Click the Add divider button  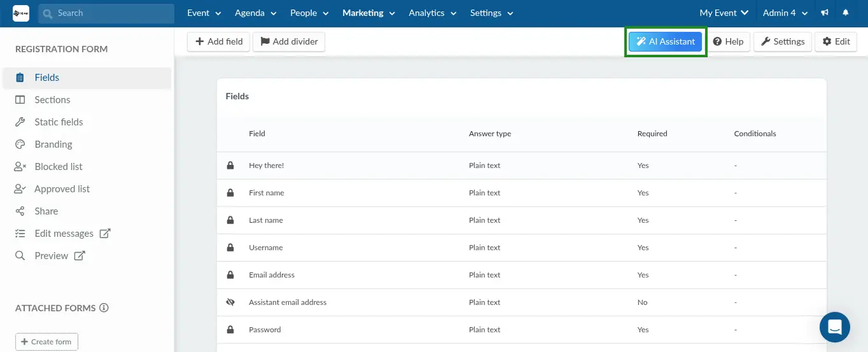pos(289,41)
